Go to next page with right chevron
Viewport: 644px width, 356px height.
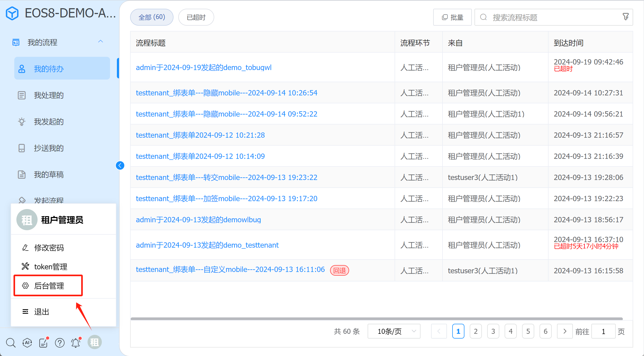[x=565, y=331]
